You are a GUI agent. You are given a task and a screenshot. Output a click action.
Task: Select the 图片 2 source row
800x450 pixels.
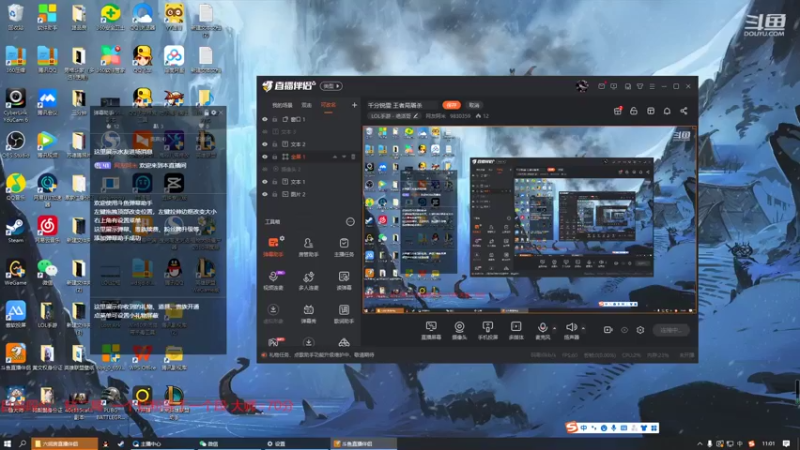point(308,194)
